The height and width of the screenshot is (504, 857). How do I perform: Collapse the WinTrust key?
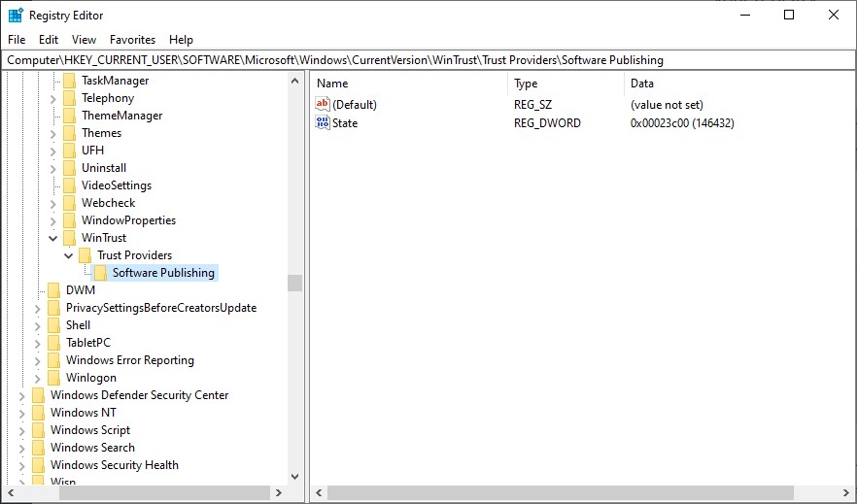[x=53, y=238]
